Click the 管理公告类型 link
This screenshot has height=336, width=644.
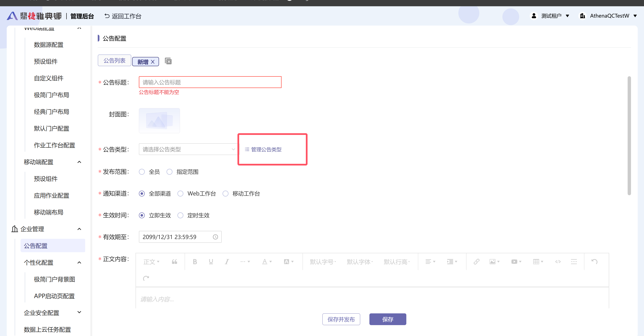coord(266,149)
